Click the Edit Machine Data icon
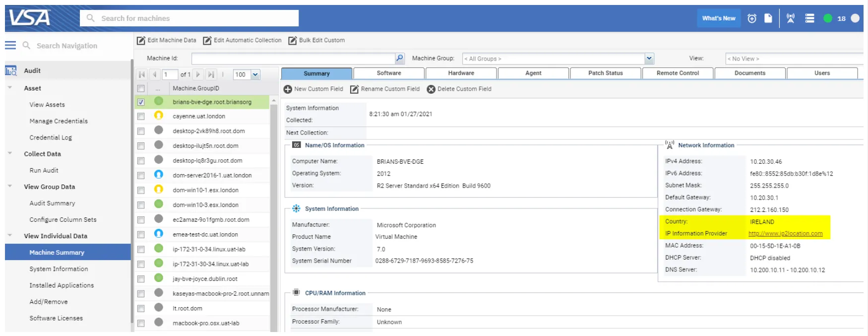 141,40
